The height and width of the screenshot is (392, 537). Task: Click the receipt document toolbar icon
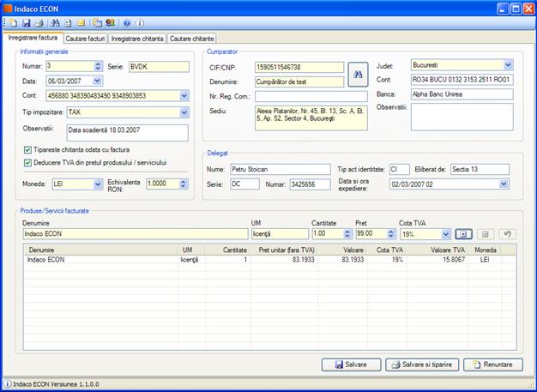(x=68, y=23)
